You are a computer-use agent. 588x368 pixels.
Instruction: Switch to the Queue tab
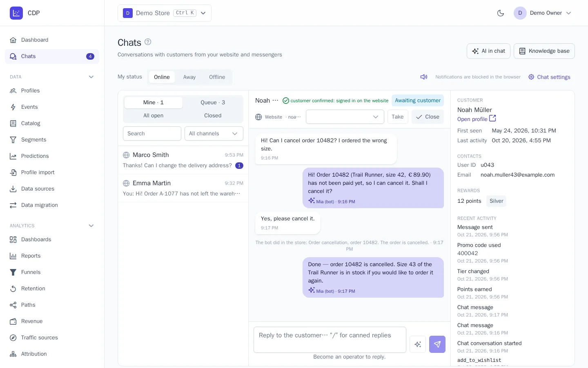pos(213,103)
